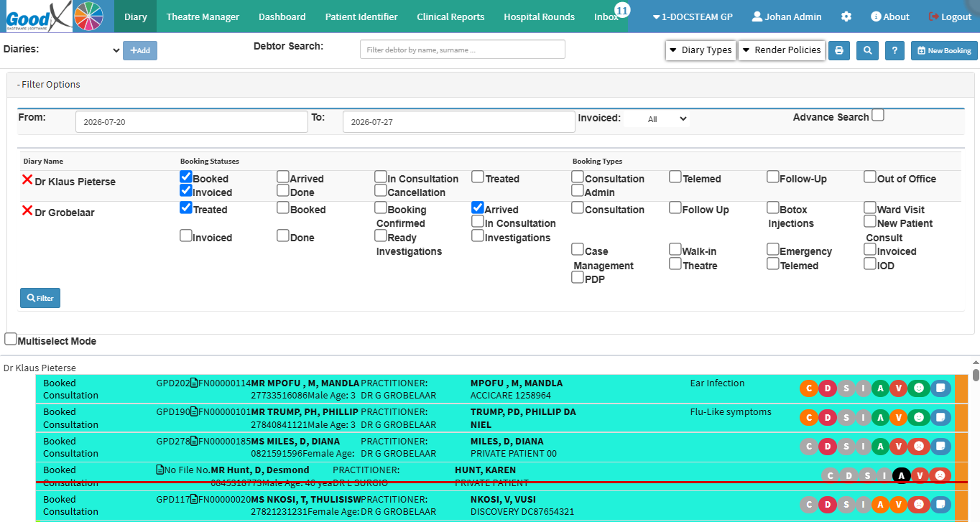
Task: Click the S badge on TRUMP booking
Action: click(x=845, y=417)
